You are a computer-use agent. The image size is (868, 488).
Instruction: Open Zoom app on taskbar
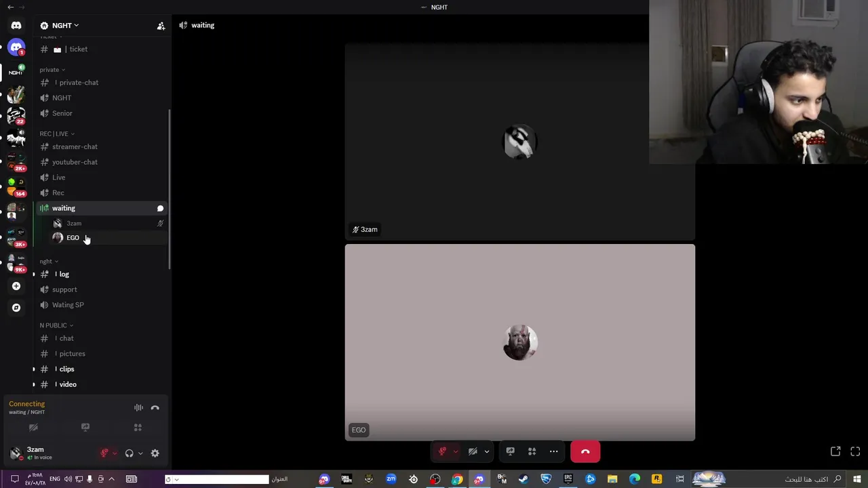[x=391, y=479]
